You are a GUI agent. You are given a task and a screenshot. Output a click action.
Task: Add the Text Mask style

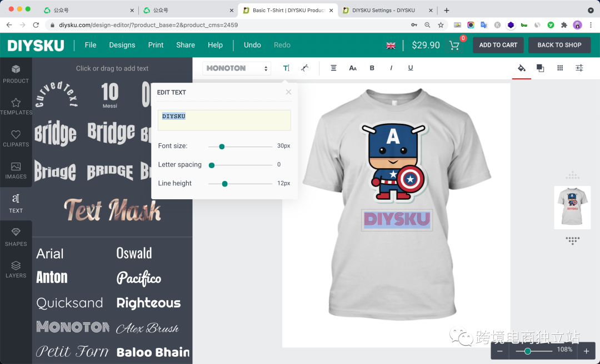click(x=112, y=210)
